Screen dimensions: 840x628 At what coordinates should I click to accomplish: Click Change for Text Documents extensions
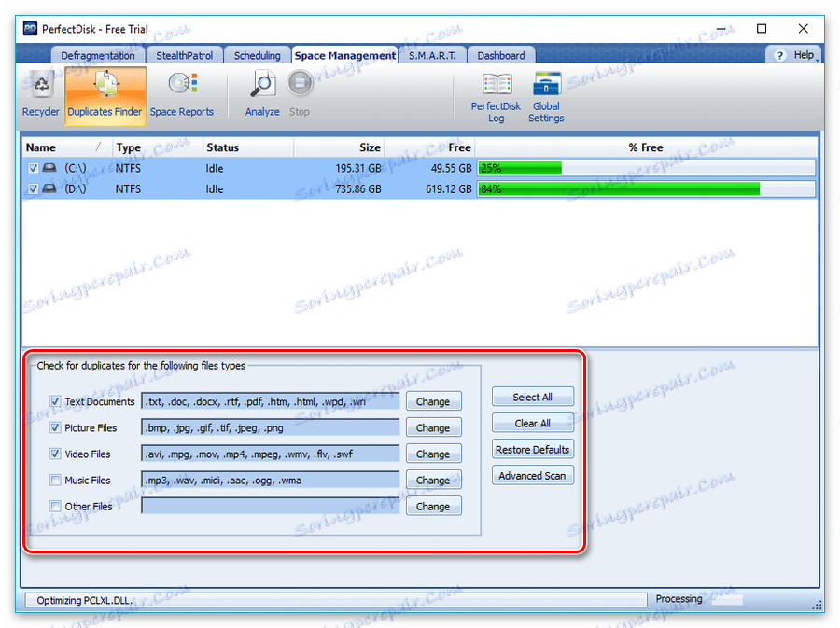(x=433, y=401)
